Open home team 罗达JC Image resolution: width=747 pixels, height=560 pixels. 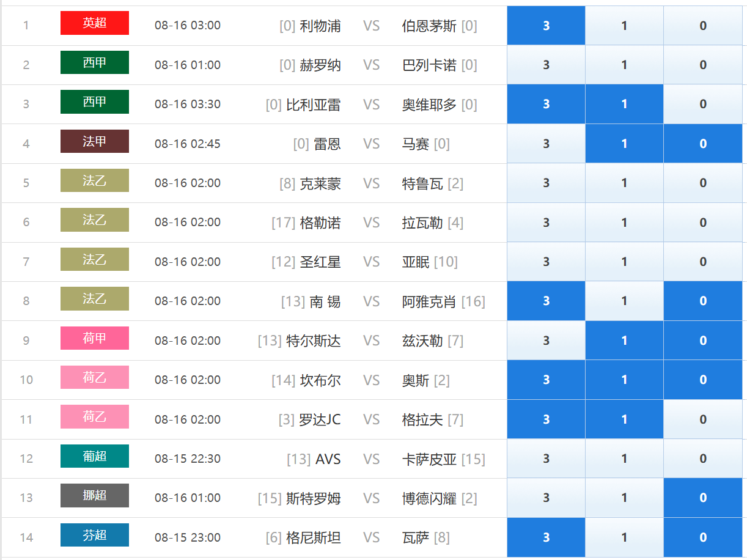point(320,419)
